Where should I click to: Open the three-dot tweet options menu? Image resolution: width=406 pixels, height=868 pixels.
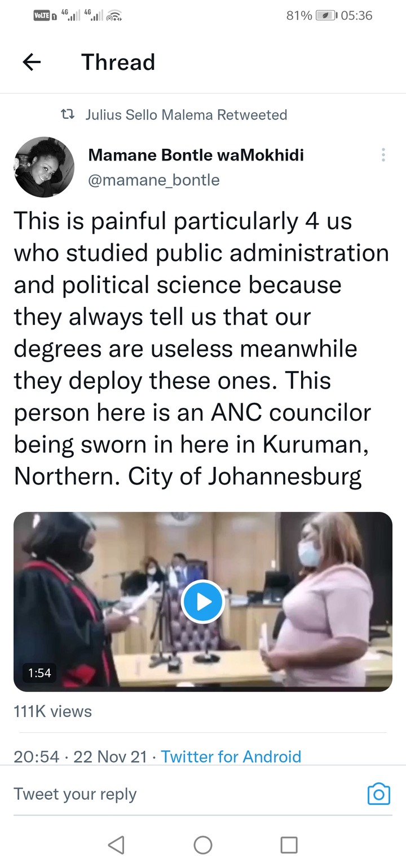[x=383, y=155]
